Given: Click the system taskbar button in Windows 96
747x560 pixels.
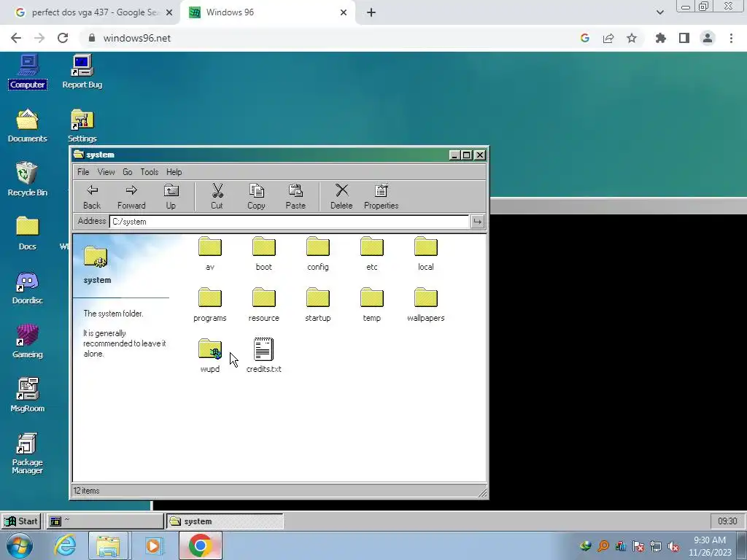Looking at the screenshot, I should point(225,521).
